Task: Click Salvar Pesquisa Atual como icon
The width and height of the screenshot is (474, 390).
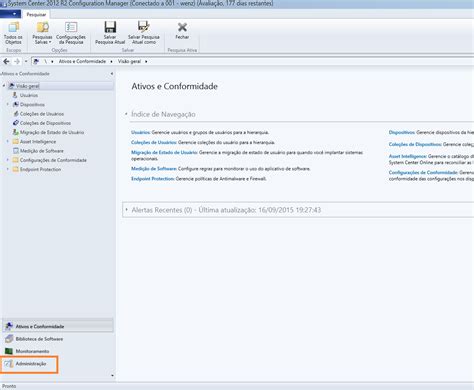Action: (x=144, y=27)
